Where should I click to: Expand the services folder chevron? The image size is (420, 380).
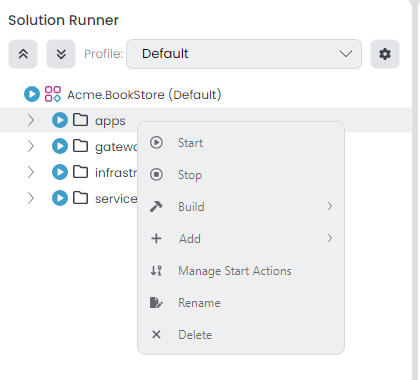(31, 198)
